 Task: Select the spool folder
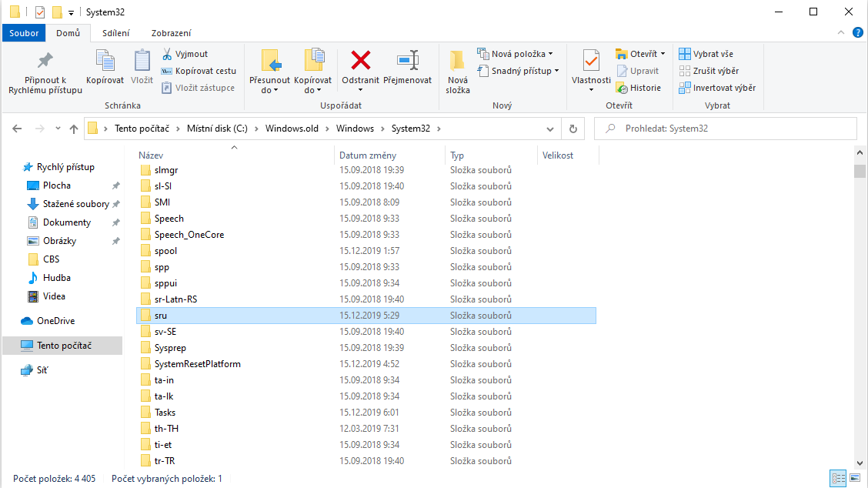pyautogui.click(x=366, y=250)
